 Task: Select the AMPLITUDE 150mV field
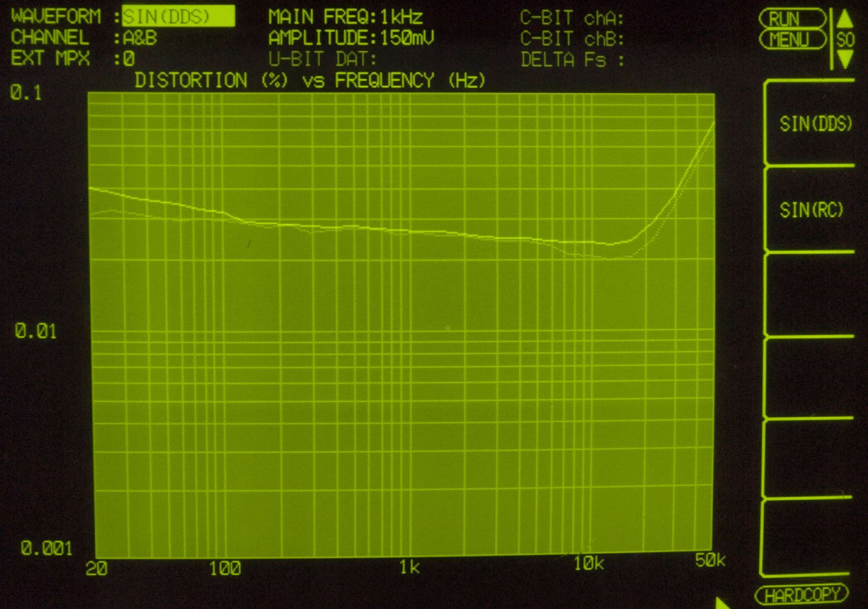click(x=351, y=38)
